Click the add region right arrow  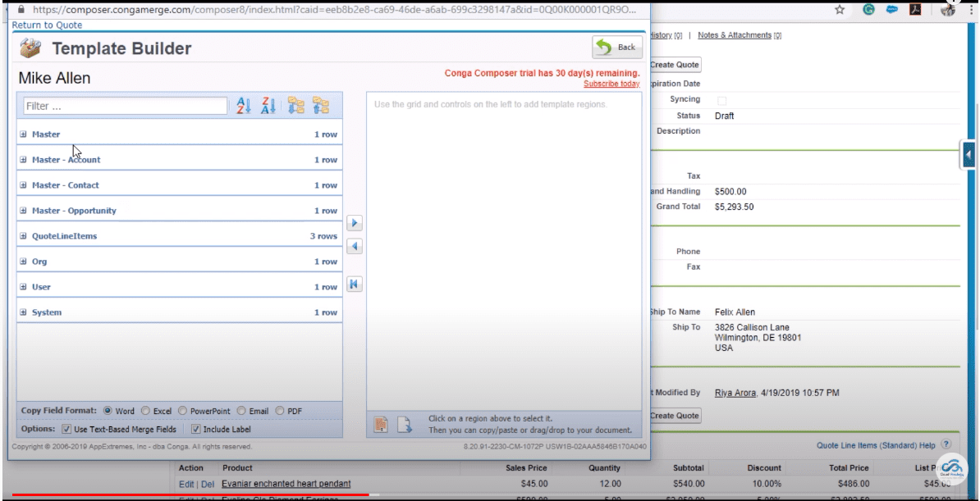[x=355, y=222]
